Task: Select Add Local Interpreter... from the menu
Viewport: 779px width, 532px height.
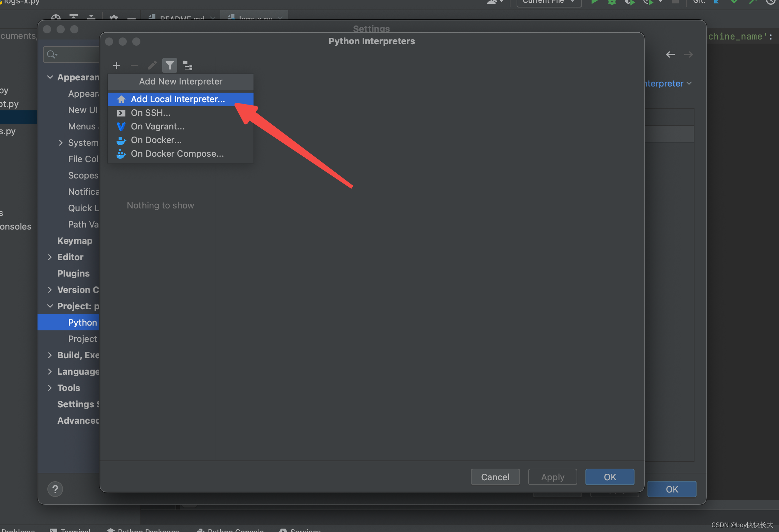Action: (x=181, y=99)
